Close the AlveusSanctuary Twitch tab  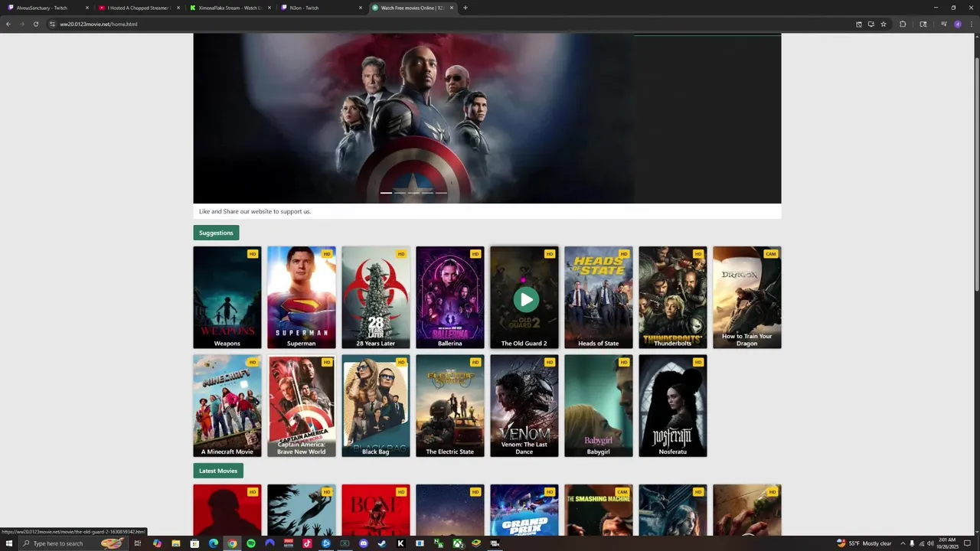[87, 8]
